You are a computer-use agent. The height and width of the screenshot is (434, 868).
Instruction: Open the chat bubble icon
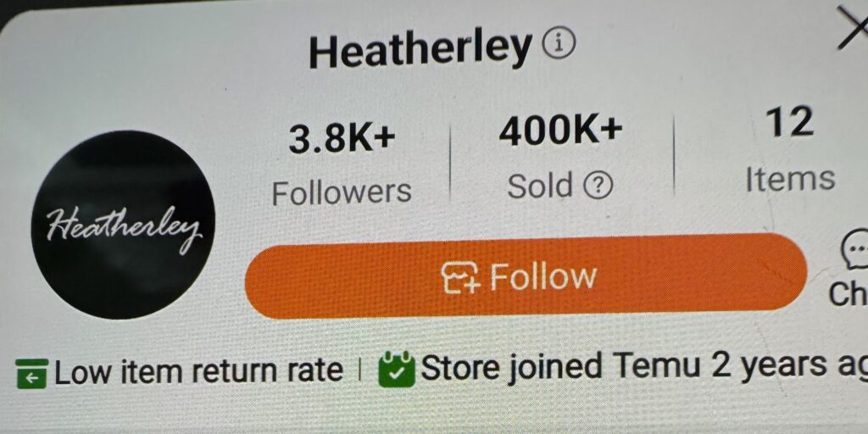click(x=854, y=251)
